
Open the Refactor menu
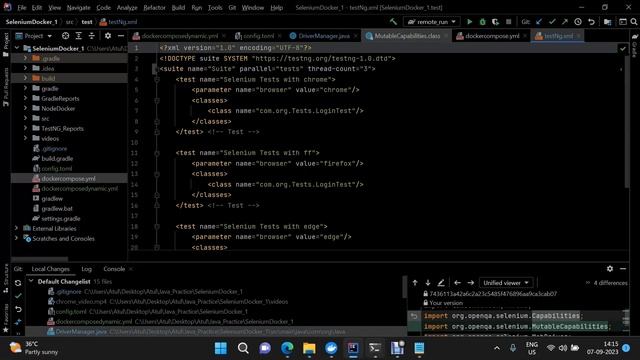(x=154, y=7)
